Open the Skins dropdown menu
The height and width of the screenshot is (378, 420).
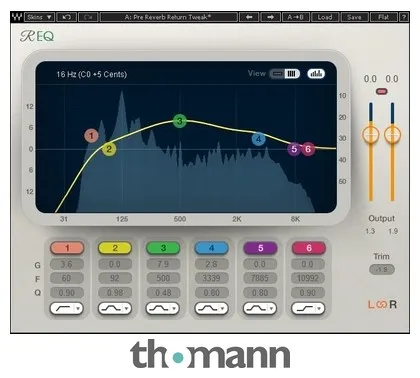tap(40, 17)
